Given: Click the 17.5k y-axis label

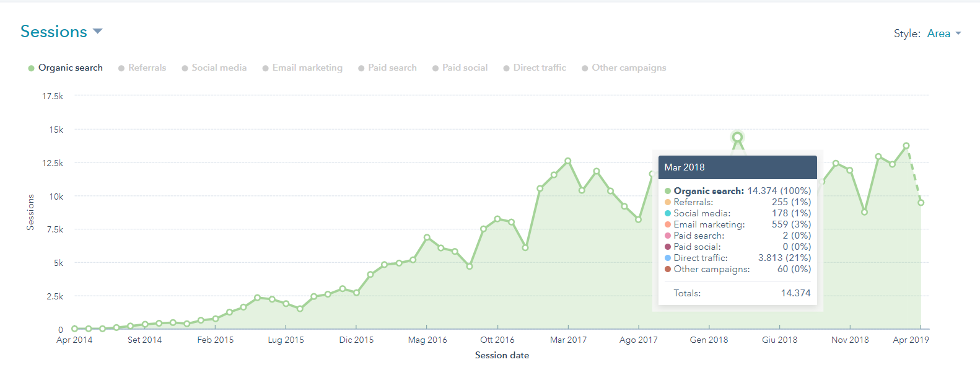Looking at the screenshot, I should 53,96.
